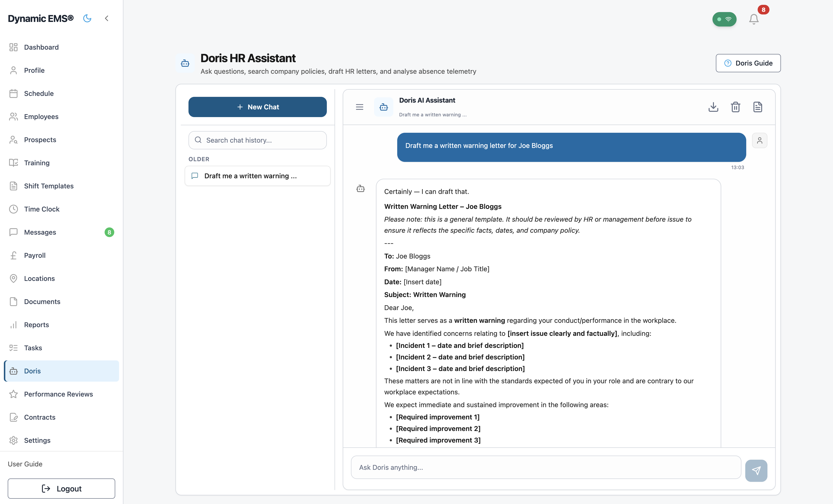Toggle dark mode moon icon
Screen dimensions: 833x504
pos(87,18)
